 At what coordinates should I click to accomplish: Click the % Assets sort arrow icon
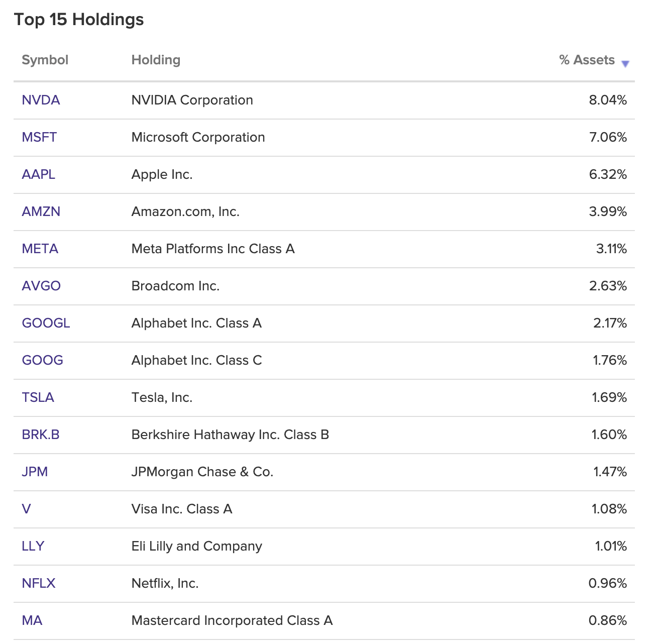pos(625,64)
